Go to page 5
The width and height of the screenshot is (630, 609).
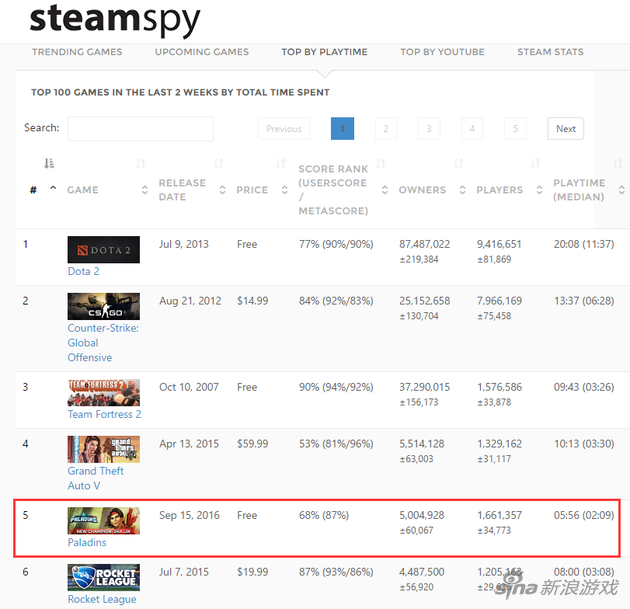(515, 129)
